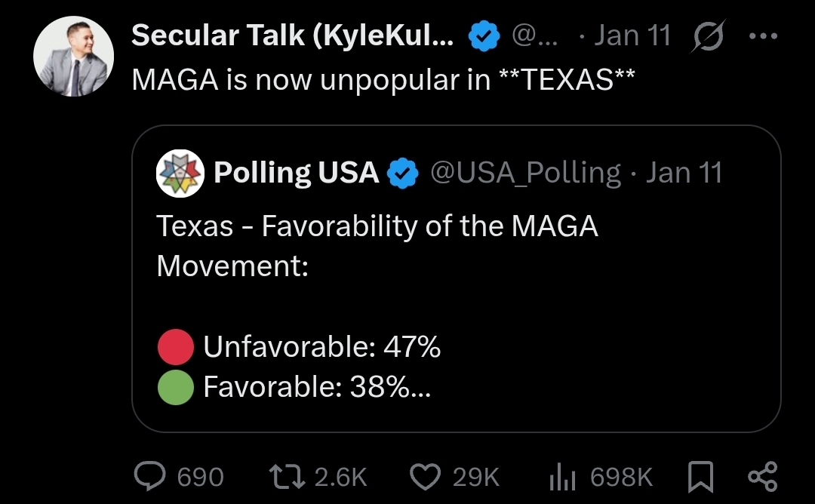
Task: Open the Secular Talk display name
Action: pyautogui.click(x=293, y=36)
